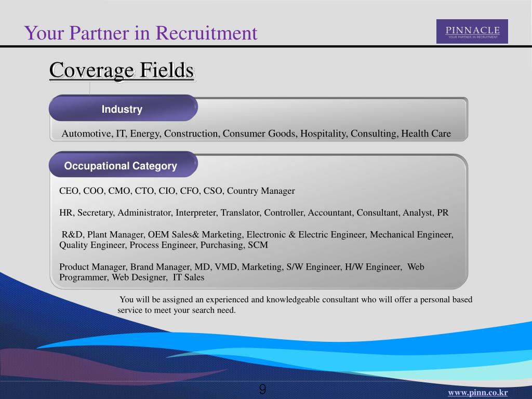Open the www.pinn.co.kr link
The image size is (532, 399).
coord(478,393)
